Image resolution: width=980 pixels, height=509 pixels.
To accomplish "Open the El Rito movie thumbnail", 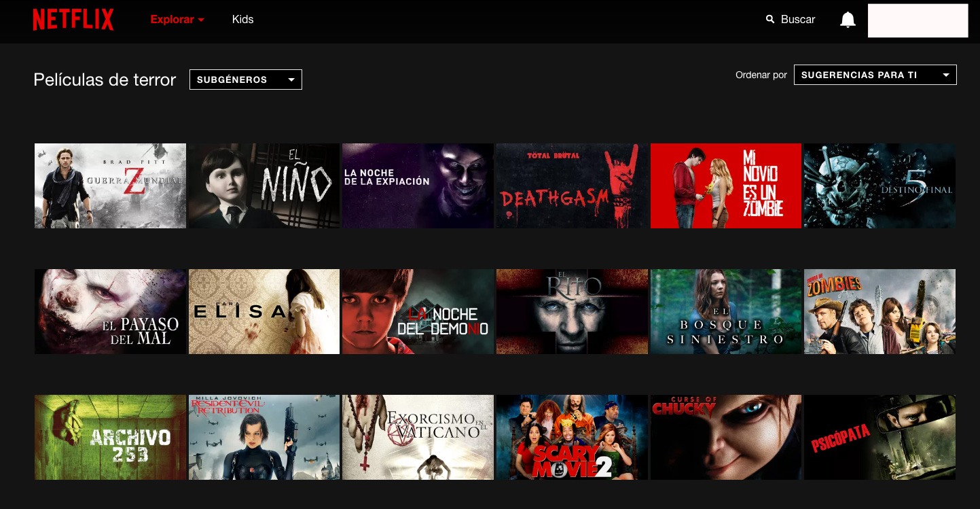I will (572, 311).
